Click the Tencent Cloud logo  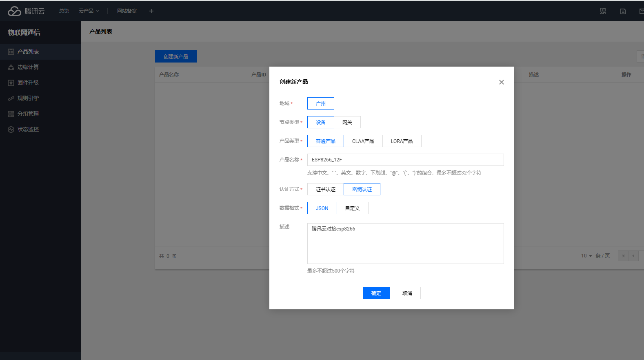(26, 11)
